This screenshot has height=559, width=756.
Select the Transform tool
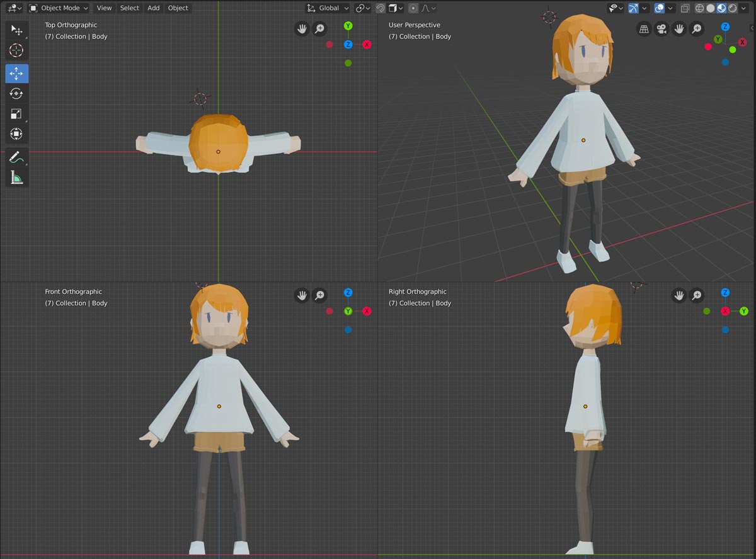(x=16, y=134)
